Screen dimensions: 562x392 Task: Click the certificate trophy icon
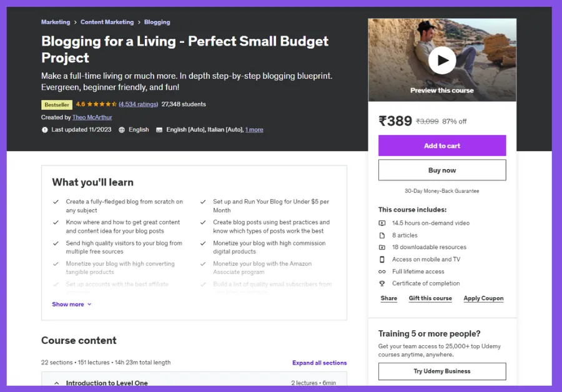[382, 283]
